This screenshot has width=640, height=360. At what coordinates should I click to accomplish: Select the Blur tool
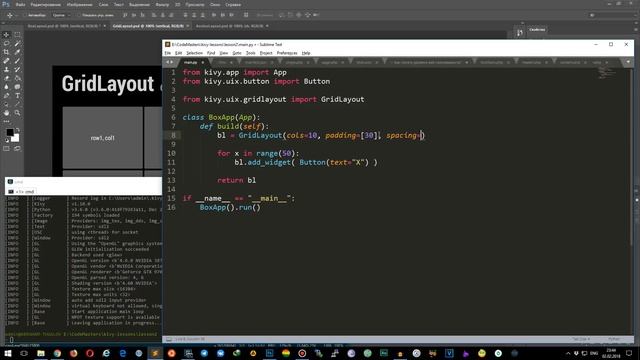[x=6, y=87]
